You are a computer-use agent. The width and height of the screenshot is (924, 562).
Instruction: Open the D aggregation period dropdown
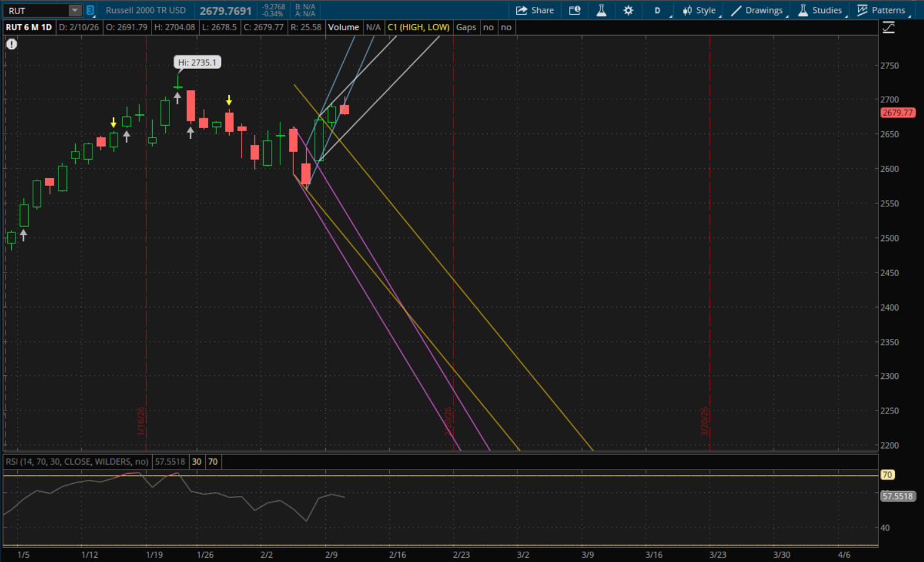coord(657,10)
